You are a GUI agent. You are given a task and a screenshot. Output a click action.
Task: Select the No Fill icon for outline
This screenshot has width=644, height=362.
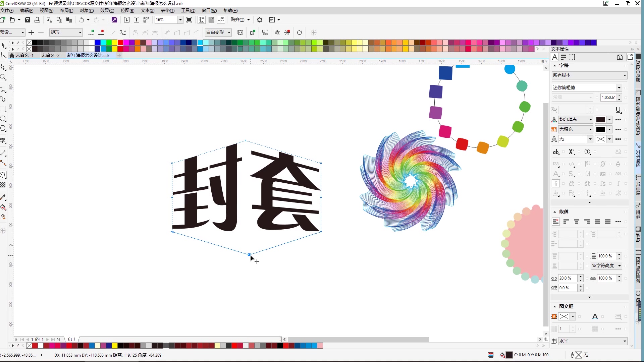click(600, 139)
